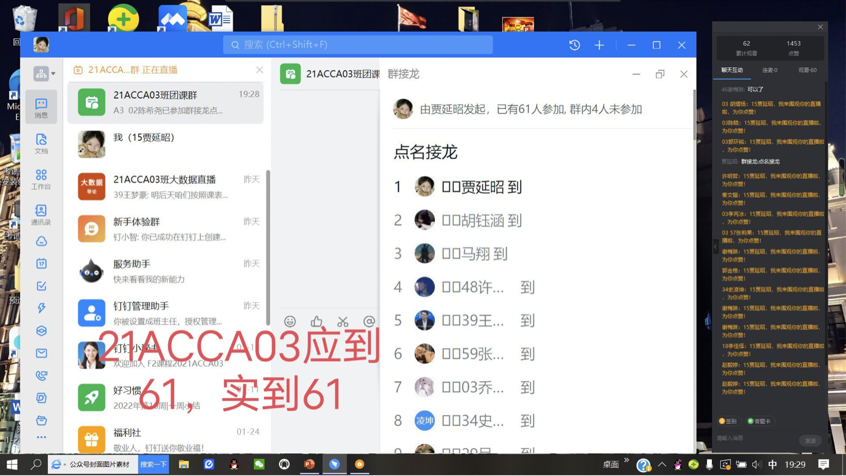Expand the three-dots more menu in sidebar

pos(41,437)
